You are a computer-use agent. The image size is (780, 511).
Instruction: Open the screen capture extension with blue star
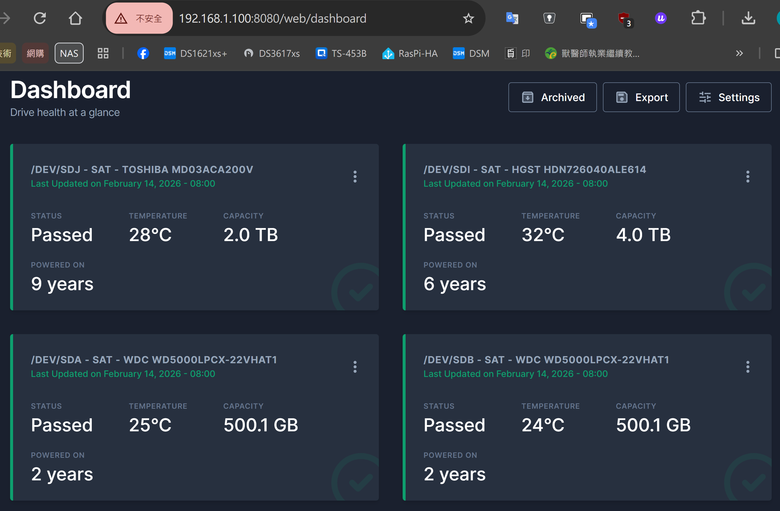coord(588,20)
